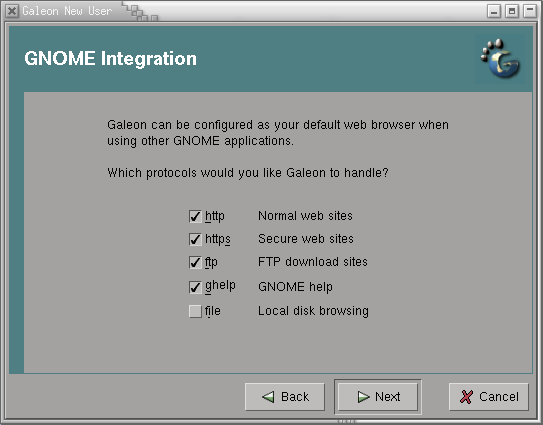Click the 'GNOME Integration' heading
Screen dimensions: 543x425
click(110, 58)
